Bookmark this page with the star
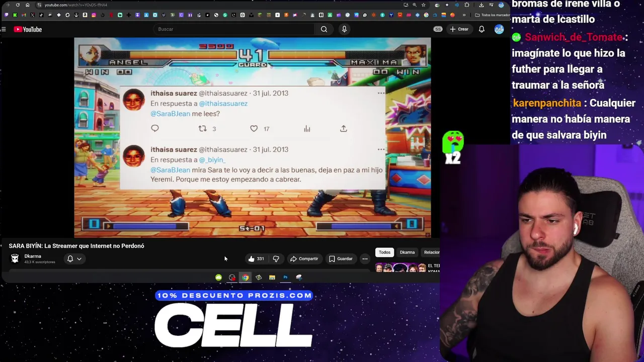644x362 pixels. point(423,5)
